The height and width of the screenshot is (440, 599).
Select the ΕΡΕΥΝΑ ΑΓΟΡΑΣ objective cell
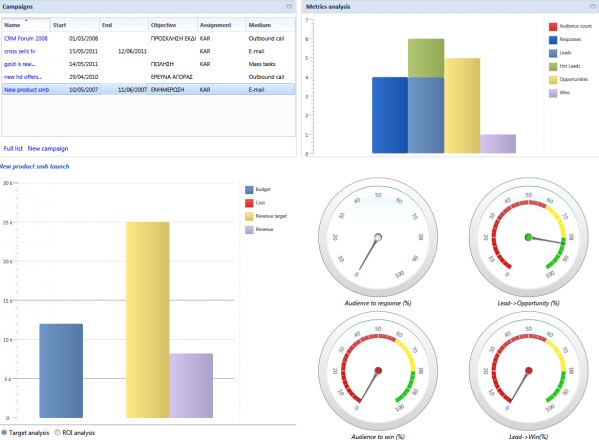173,77
